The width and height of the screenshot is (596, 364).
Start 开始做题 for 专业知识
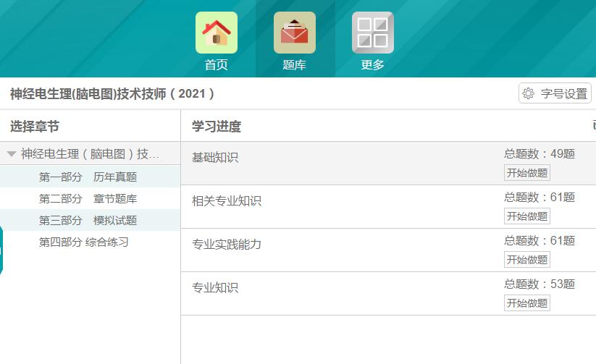point(526,302)
